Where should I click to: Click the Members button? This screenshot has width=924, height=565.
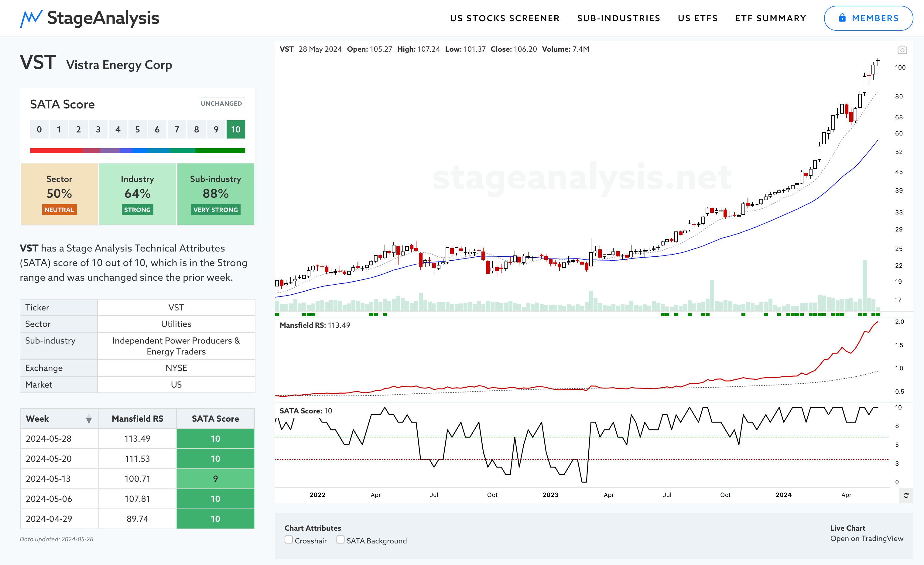[868, 18]
